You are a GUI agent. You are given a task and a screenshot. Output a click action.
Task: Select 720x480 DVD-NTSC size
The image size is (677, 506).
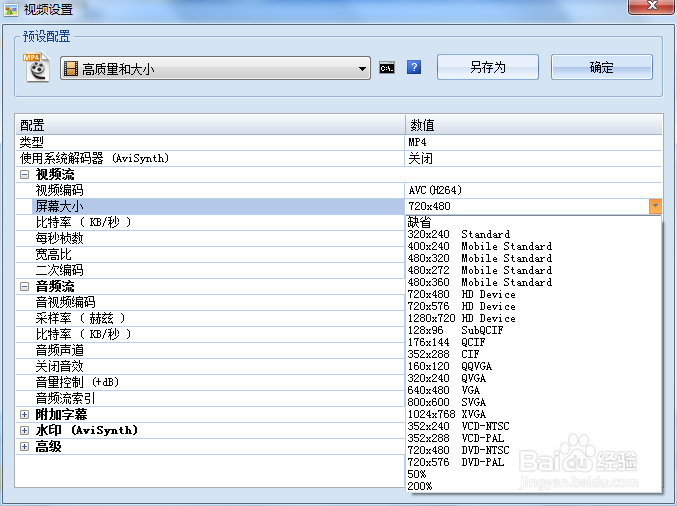point(533,450)
